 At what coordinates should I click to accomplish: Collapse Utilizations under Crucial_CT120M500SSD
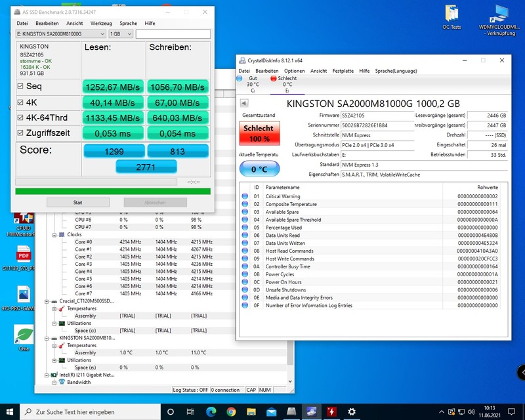coord(54,324)
